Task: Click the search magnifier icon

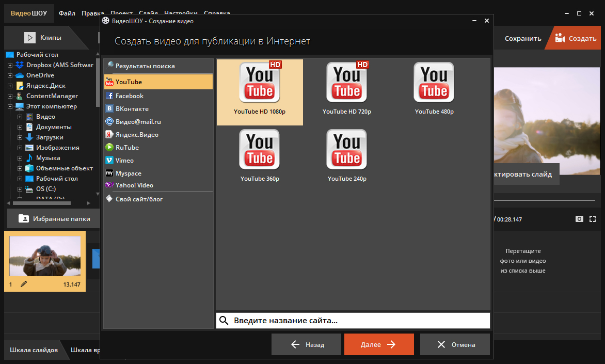Action: (224, 321)
